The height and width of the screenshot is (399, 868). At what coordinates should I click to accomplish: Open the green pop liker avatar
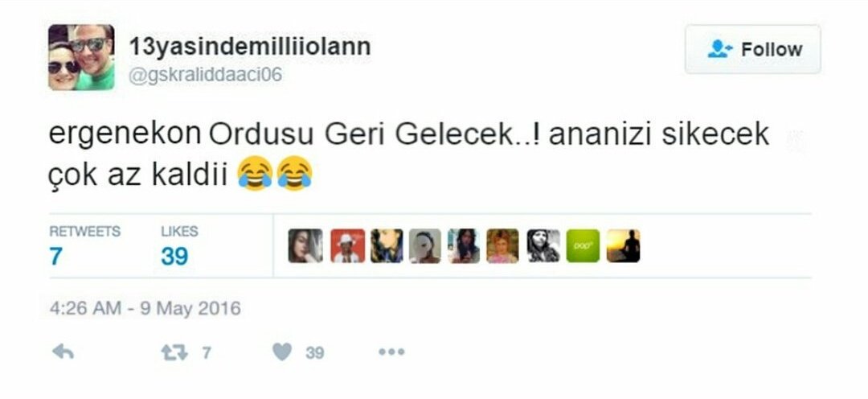[583, 245]
